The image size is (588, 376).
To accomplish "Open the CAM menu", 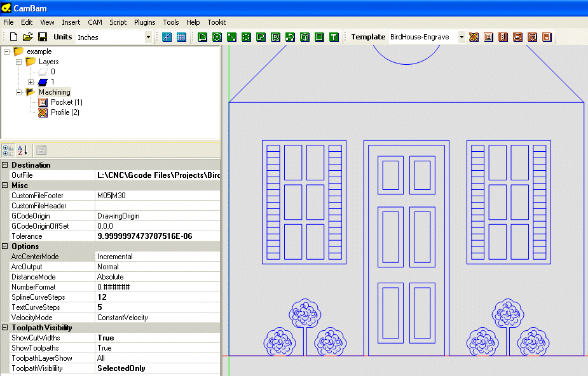I will click(95, 22).
